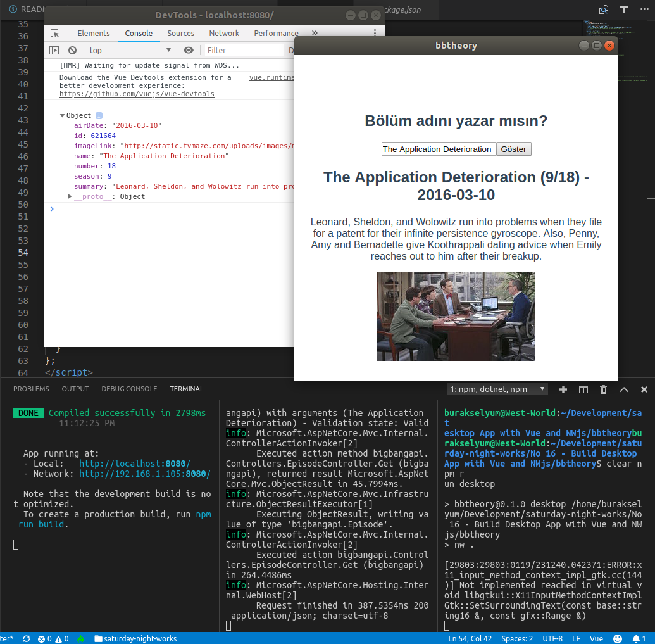Kill terminal using the trash icon

pyautogui.click(x=604, y=389)
